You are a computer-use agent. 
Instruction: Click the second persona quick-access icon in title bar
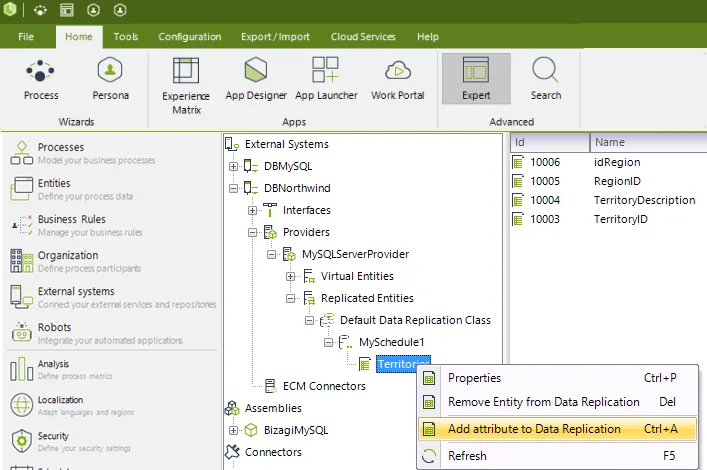(x=120, y=10)
